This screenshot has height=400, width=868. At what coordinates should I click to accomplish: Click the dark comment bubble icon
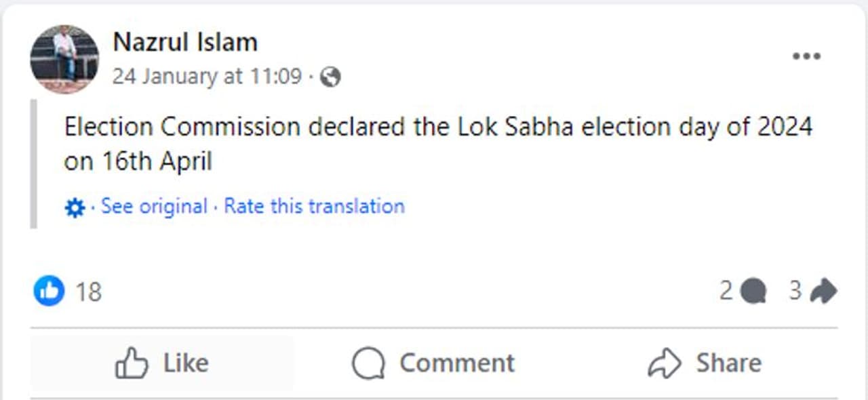pos(753,292)
